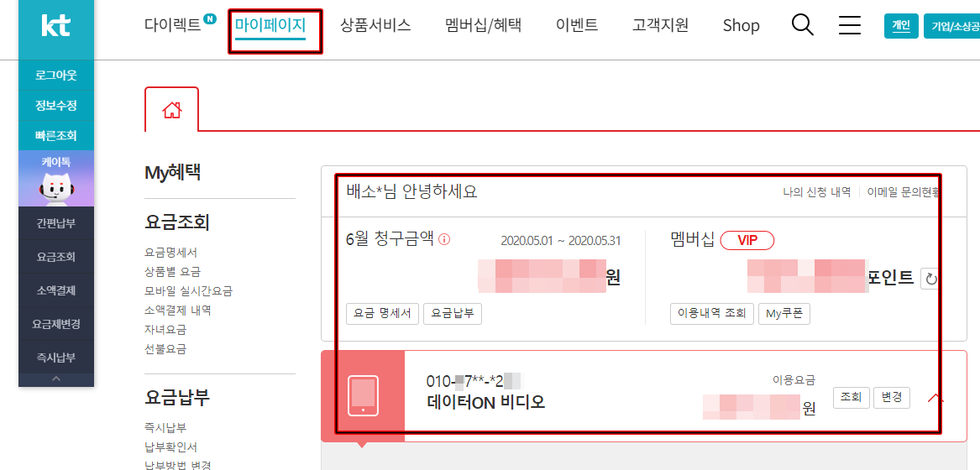Click the 요금 명세서 button
This screenshot has height=470, width=980.
pos(382,314)
